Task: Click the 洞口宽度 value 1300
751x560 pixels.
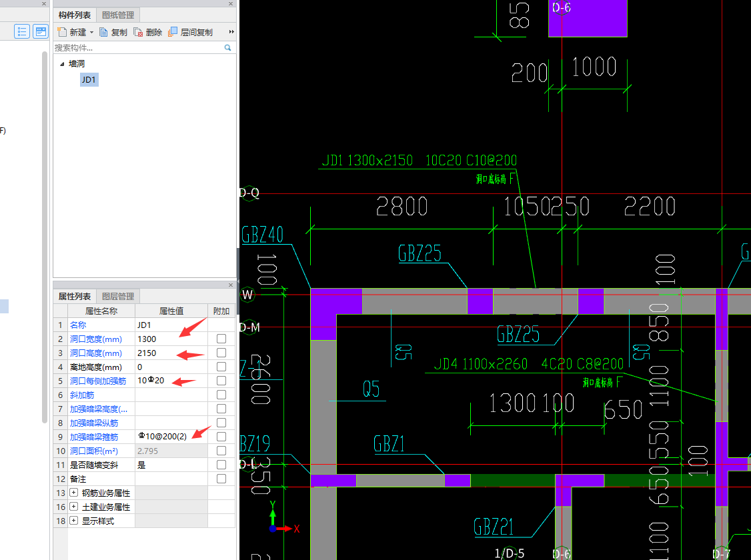Action: [x=171, y=339]
